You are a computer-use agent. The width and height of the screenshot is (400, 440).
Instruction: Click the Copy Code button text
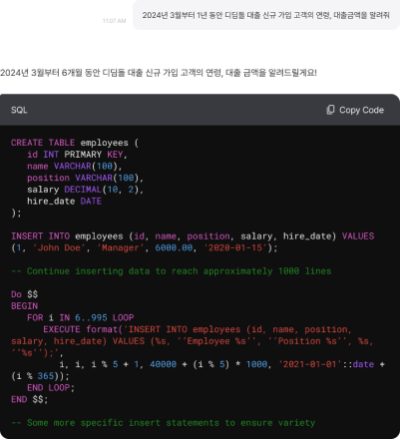[x=361, y=110]
